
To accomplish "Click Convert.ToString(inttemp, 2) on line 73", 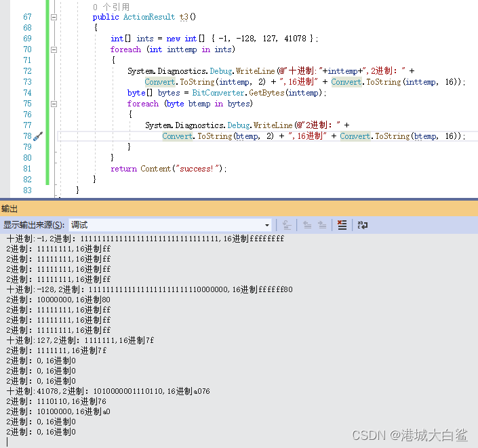I will pyautogui.click(x=205, y=82).
